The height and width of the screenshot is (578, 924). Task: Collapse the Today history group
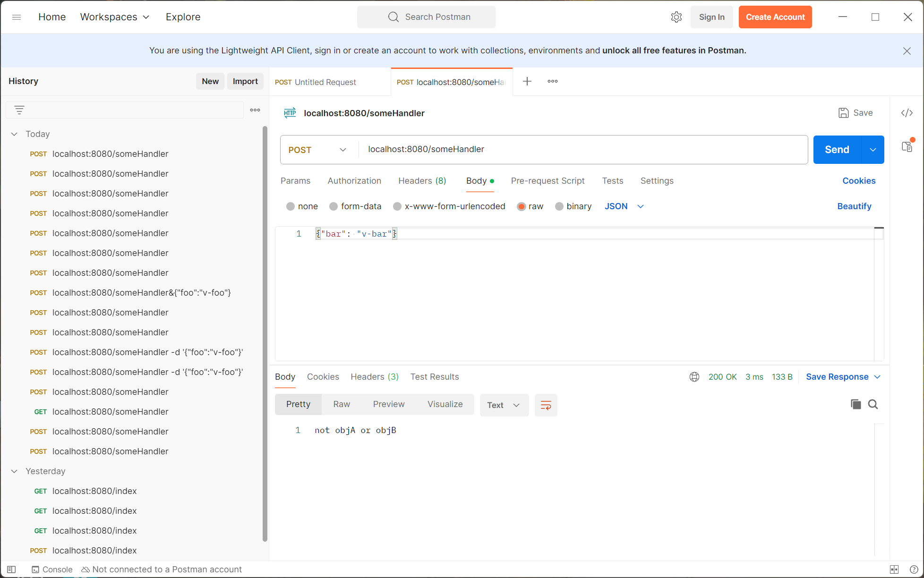pyautogui.click(x=14, y=134)
